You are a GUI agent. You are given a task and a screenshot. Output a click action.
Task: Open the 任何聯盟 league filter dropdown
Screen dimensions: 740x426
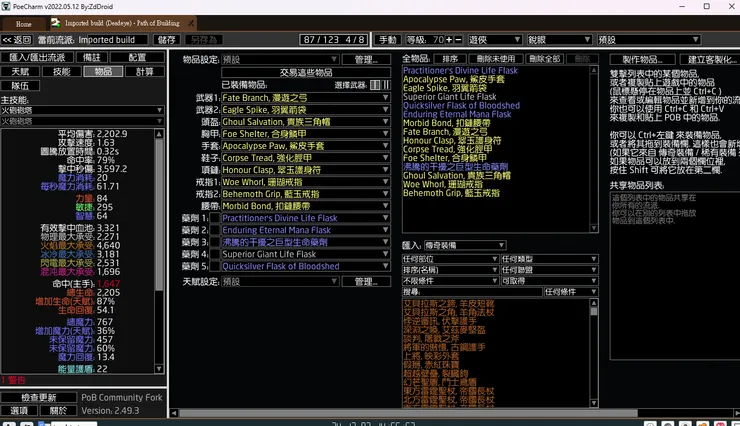click(549, 270)
